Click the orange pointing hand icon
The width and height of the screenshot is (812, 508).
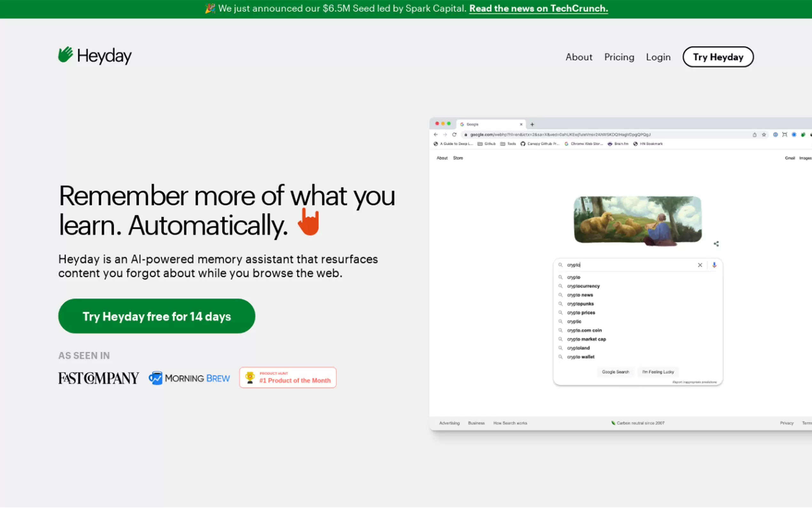point(308,222)
